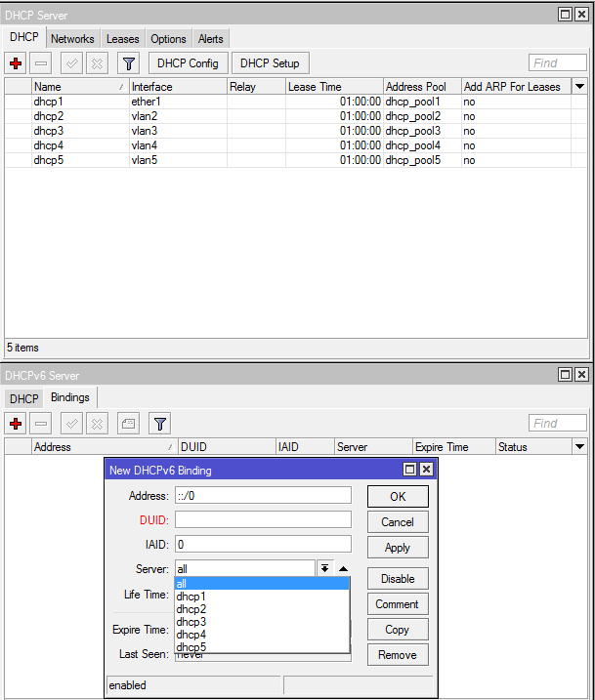Click Cancel in New DHCPv6 Binding
Image resolution: width=595 pixels, height=700 pixels.
[x=398, y=522]
